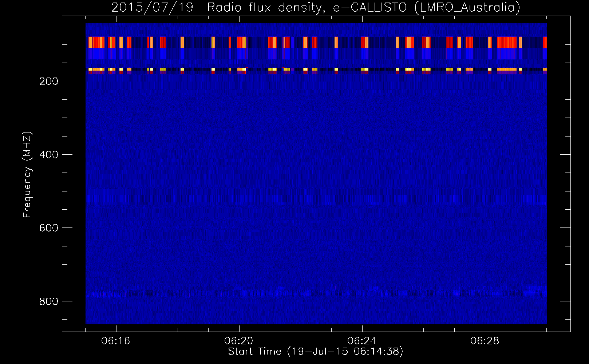Click the 06:28 time tick label

[x=485, y=341]
